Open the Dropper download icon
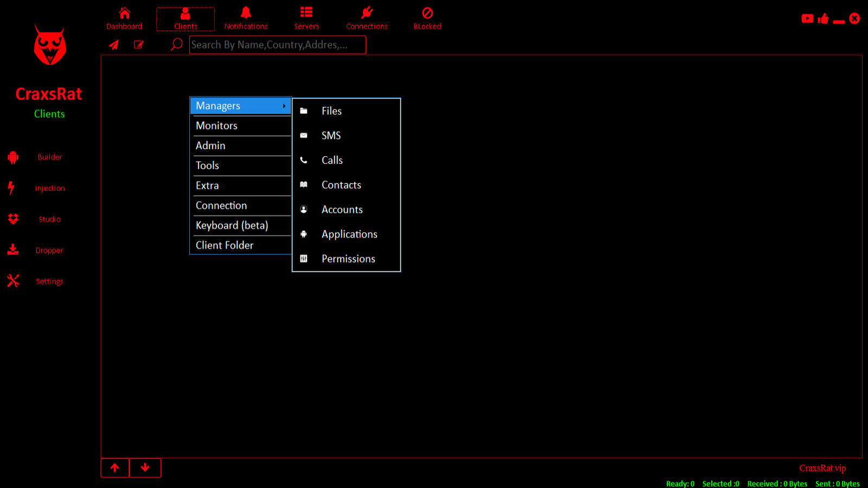Screen dimensions: 868x488 (13, 250)
